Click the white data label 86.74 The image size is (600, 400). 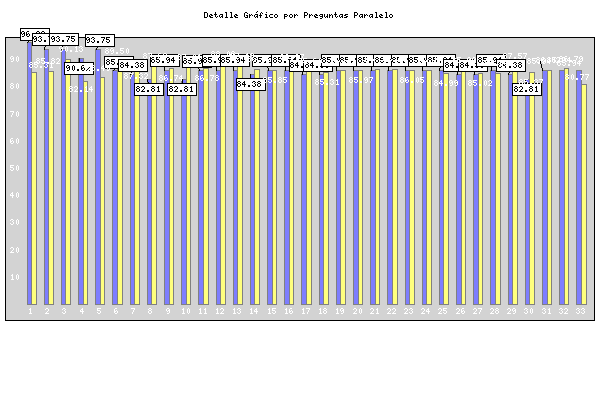click(171, 78)
